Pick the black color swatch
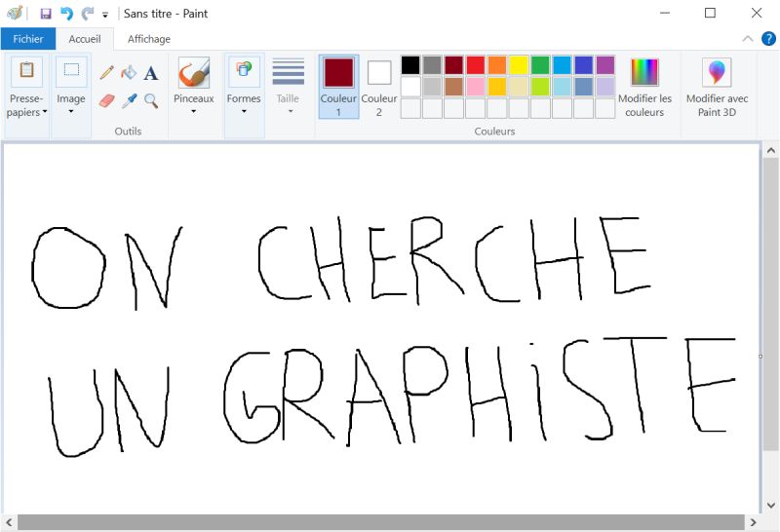780x532 pixels. pyautogui.click(x=410, y=65)
